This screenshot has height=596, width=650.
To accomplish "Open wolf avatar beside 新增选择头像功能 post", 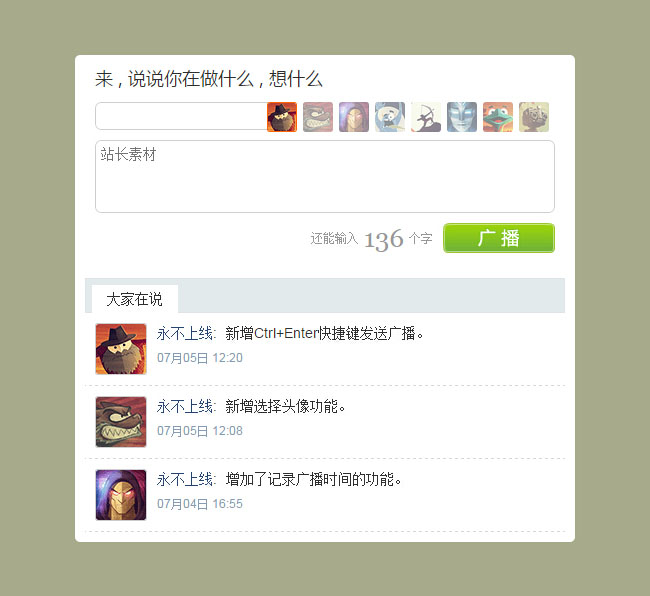I will point(121,422).
